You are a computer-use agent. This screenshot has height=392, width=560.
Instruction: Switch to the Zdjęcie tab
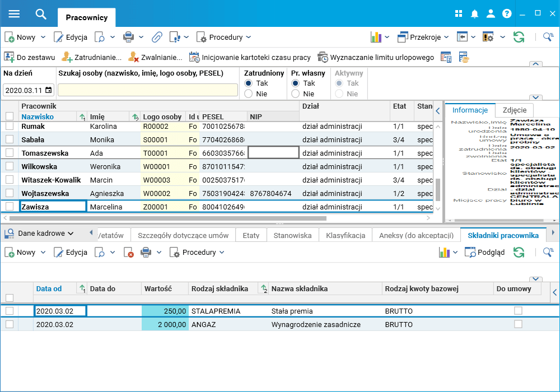coord(515,110)
